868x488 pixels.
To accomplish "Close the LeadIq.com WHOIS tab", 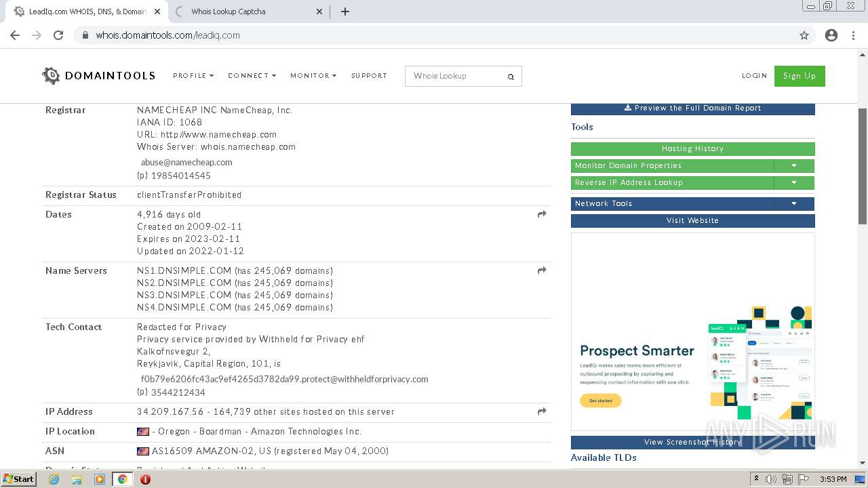I will (x=157, y=12).
